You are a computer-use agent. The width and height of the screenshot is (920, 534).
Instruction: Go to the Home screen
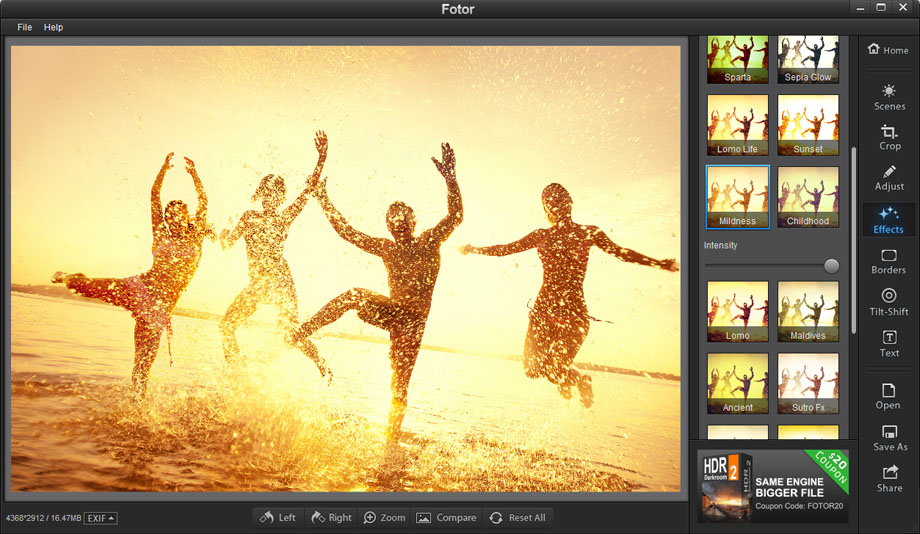[888, 50]
